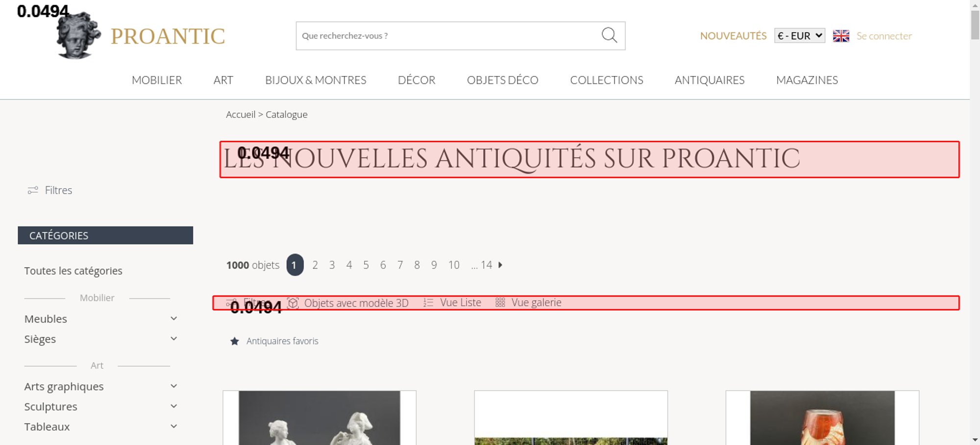Click the search input field

(x=446, y=36)
